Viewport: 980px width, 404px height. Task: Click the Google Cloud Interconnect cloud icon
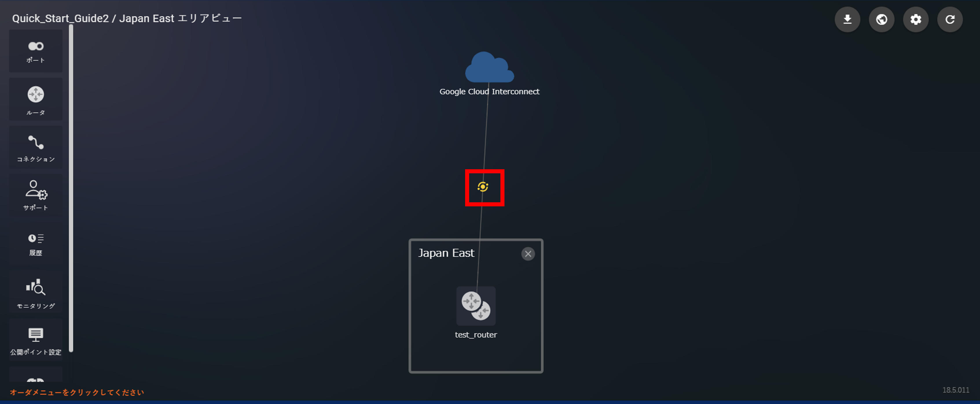[x=489, y=68]
